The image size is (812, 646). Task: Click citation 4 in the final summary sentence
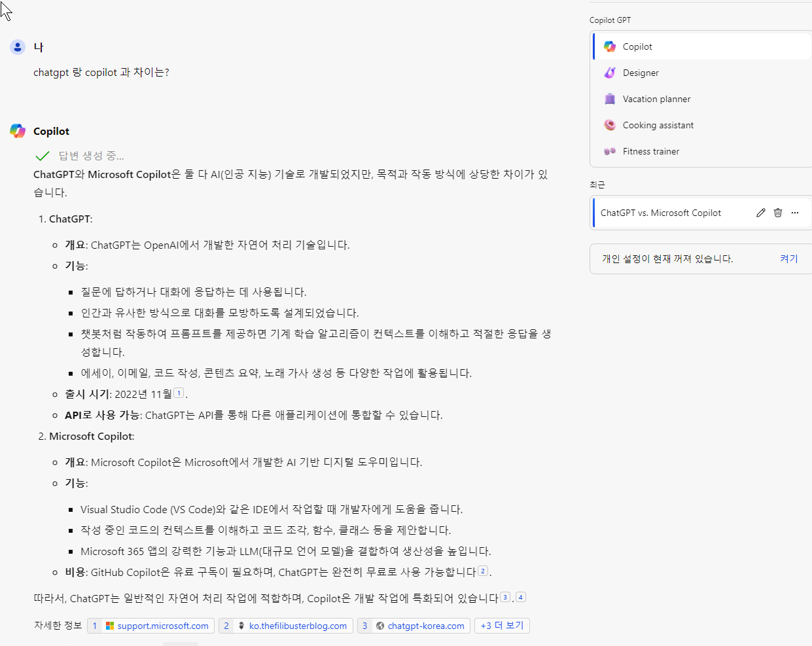point(521,597)
